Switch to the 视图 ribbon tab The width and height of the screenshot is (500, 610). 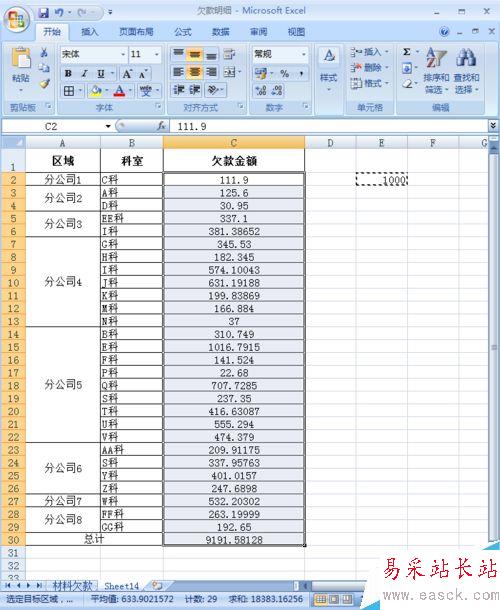tap(296, 32)
